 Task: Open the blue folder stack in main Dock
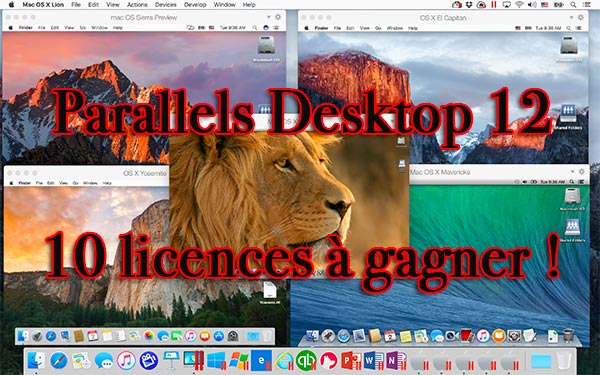click(x=541, y=361)
